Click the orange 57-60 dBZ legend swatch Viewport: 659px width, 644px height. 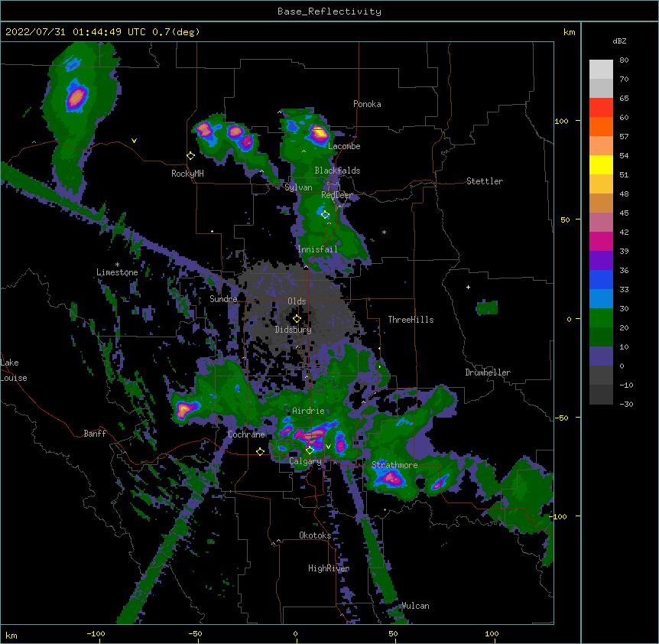coord(601,126)
